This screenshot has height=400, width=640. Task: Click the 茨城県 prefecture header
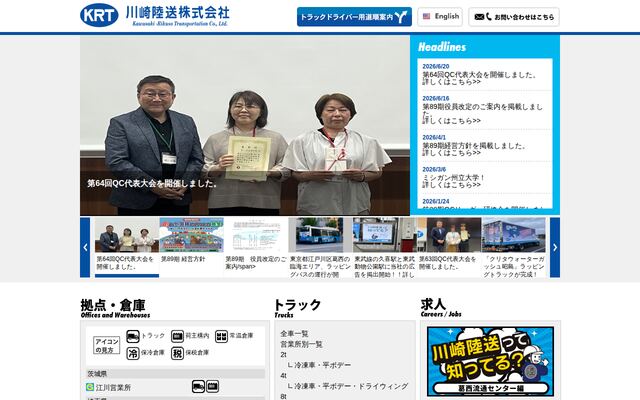[x=176, y=374]
